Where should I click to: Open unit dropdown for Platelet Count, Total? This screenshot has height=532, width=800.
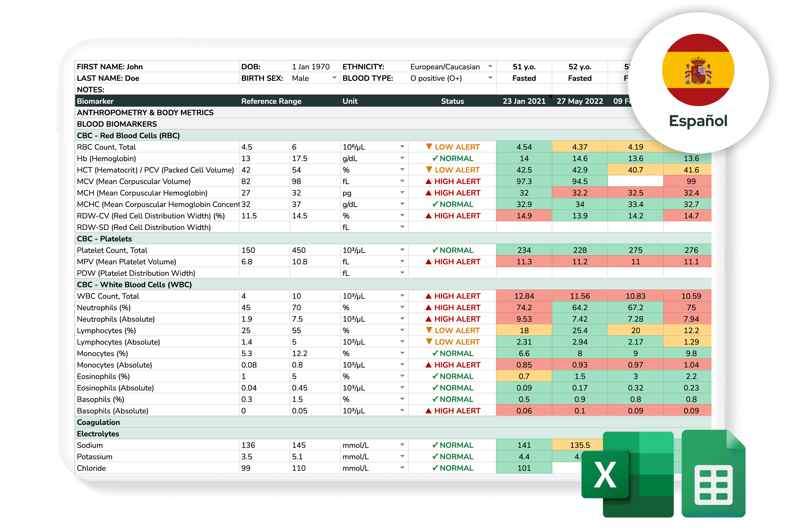click(x=402, y=250)
